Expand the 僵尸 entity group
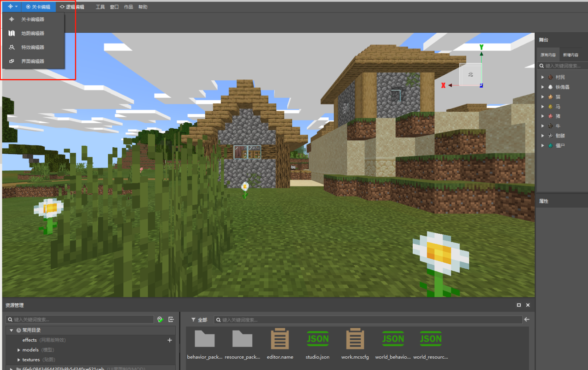588x370 pixels. pos(542,146)
